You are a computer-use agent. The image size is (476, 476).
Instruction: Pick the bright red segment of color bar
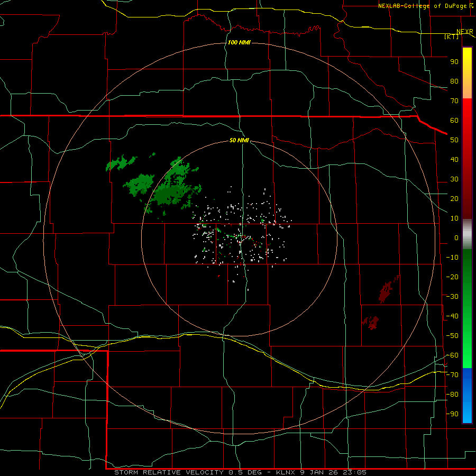click(x=467, y=111)
